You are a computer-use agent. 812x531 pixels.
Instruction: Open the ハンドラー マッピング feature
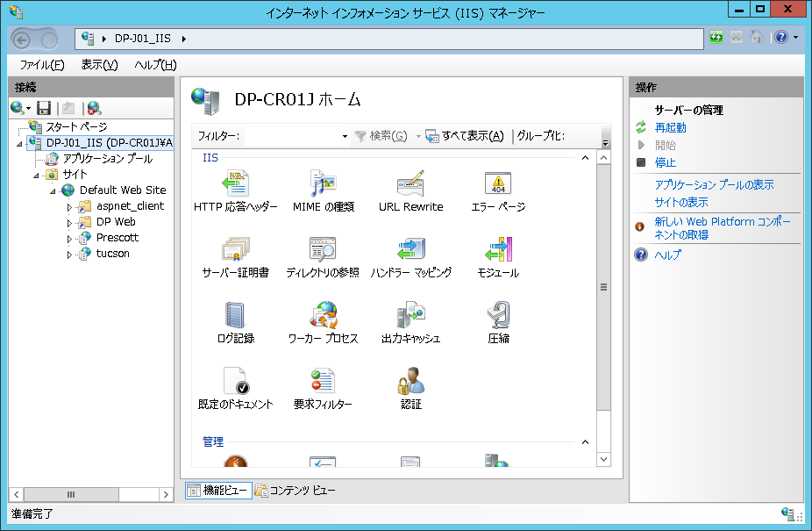coord(410,257)
